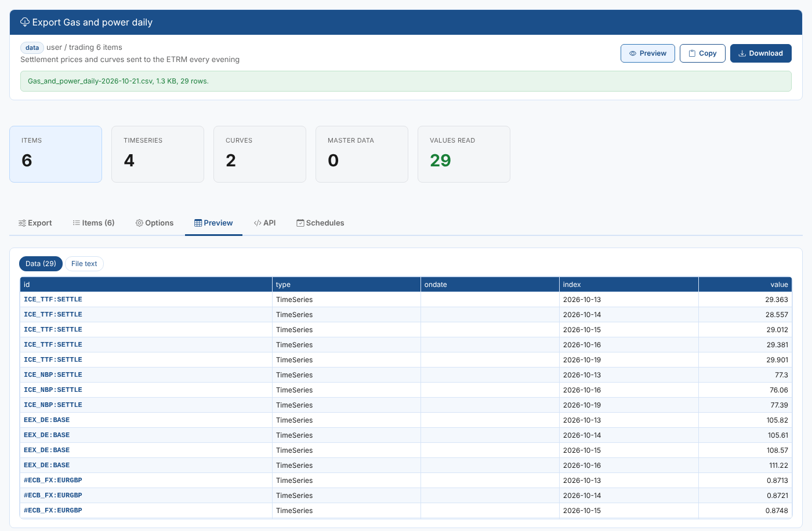812x531 pixels.
Task: Click the Copy button
Action: (x=702, y=53)
